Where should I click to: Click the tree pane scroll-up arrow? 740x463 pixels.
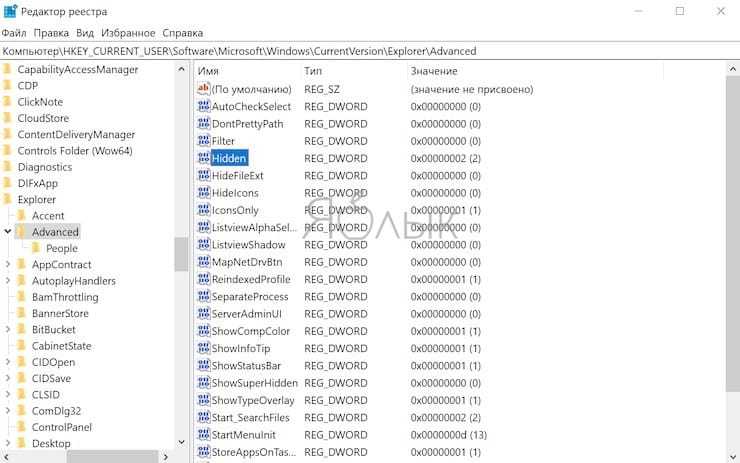pyautogui.click(x=181, y=69)
